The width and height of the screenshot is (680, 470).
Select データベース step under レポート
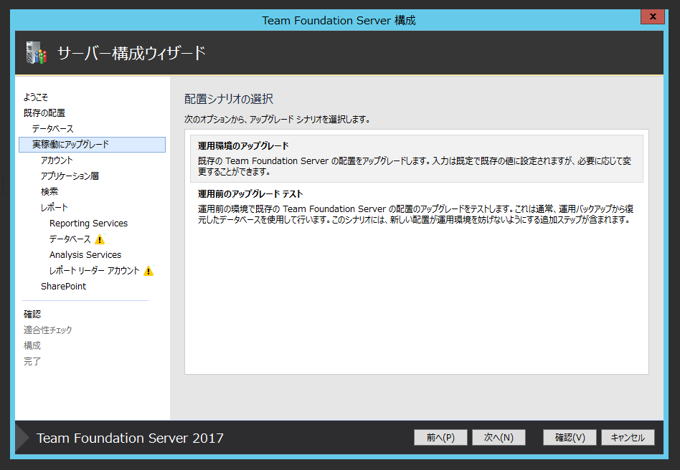(70, 239)
